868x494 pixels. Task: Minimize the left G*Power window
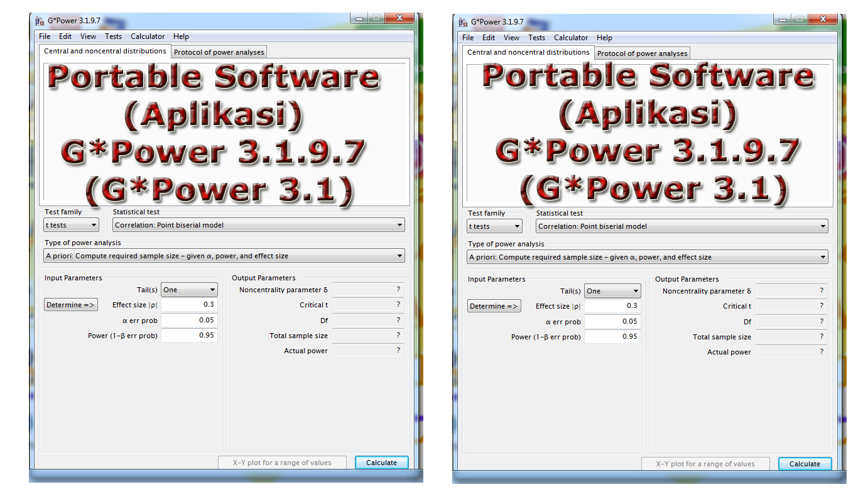coord(359,19)
